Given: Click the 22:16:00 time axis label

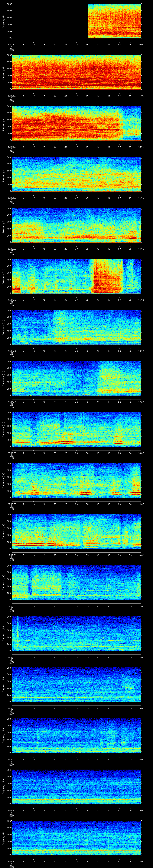Looking at the screenshot, I should (12, 402).
